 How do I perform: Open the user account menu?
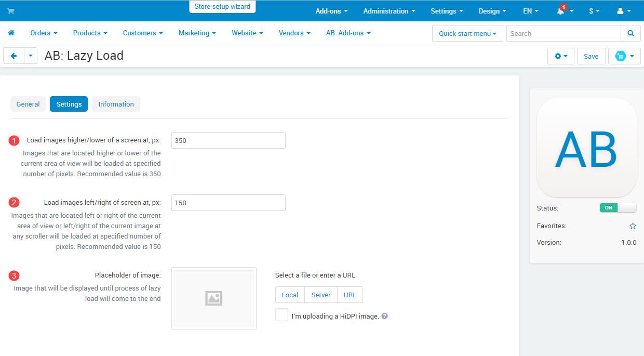[624, 11]
